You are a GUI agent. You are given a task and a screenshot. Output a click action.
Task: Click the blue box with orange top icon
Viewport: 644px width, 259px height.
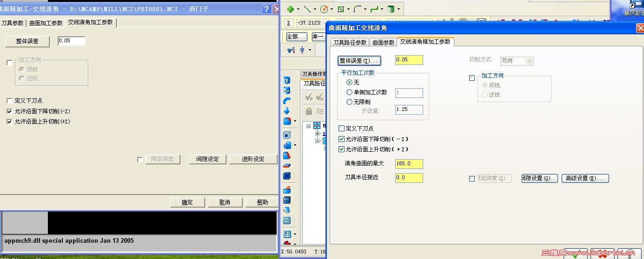[287, 190]
